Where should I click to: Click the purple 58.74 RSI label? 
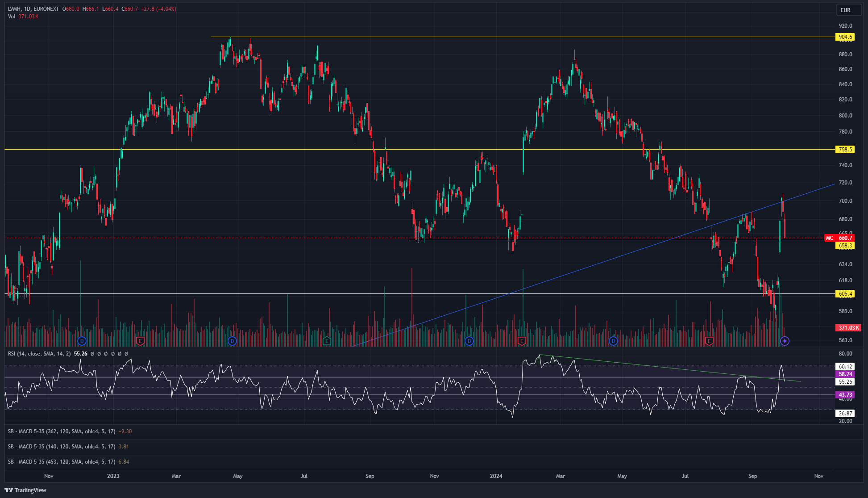point(845,374)
